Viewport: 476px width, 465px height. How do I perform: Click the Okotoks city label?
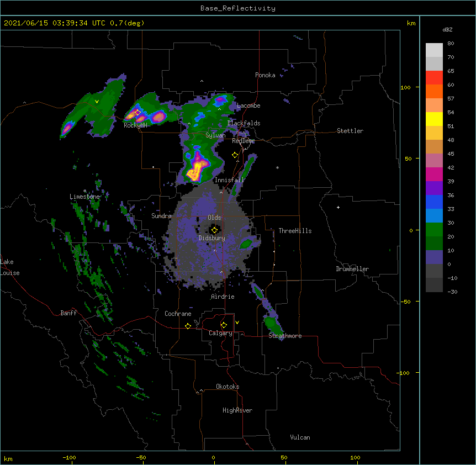coord(228,387)
